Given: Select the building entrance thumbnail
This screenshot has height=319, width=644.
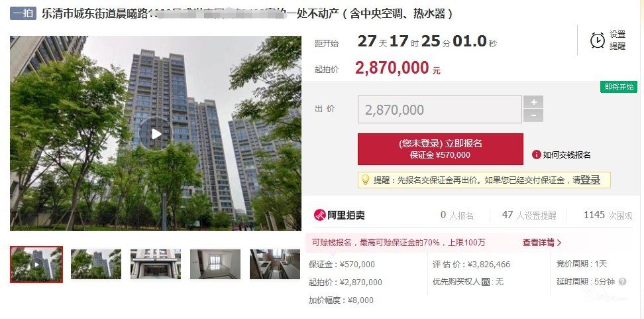Looking at the screenshot, I should click(x=156, y=265).
